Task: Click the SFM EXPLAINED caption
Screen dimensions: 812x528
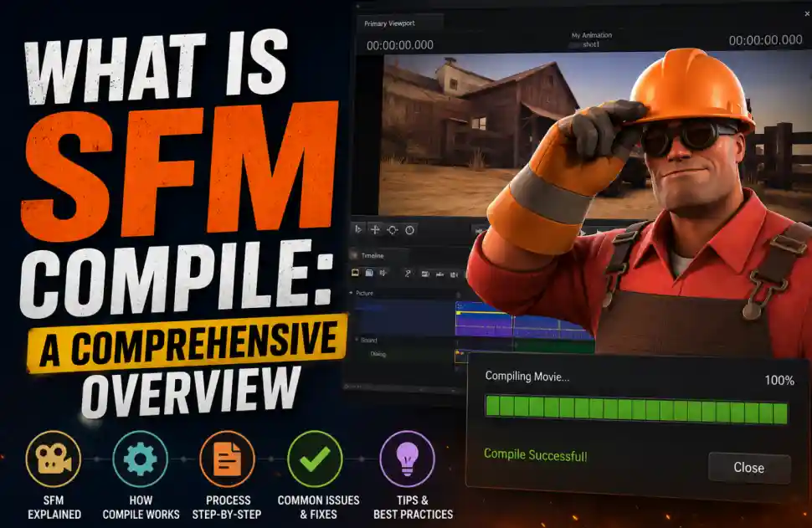Action: tap(54, 507)
